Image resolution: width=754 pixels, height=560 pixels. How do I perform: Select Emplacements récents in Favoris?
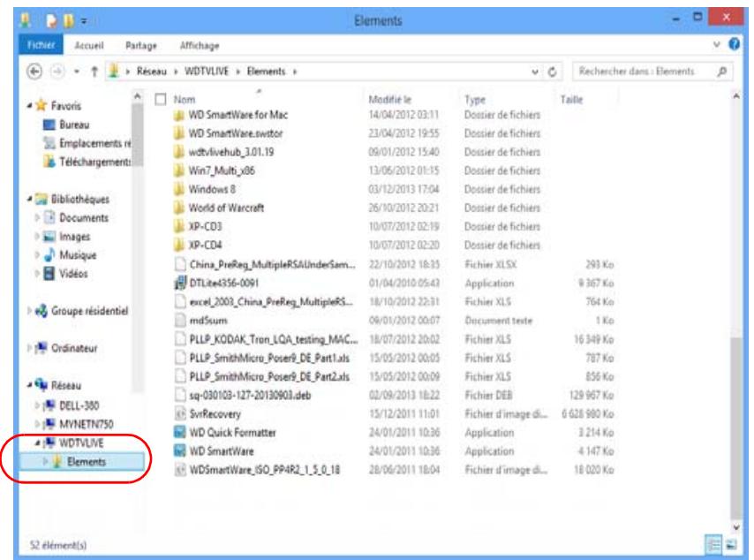click(x=95, y=143)
